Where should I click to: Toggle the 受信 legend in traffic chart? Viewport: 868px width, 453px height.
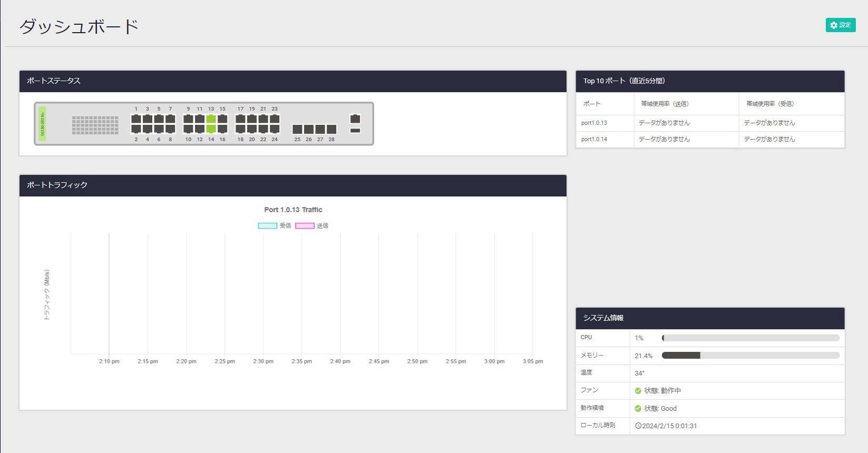(275, 226)
